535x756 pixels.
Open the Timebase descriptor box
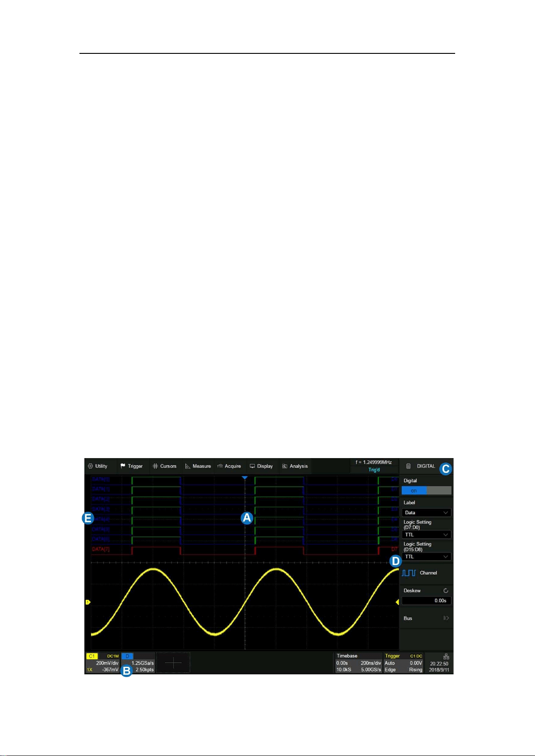click(359, 663)
